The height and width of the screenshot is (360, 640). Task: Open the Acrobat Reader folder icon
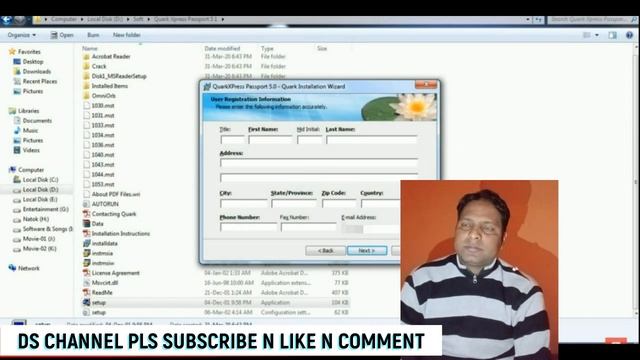pyautogui.click(x=87, y=56)
